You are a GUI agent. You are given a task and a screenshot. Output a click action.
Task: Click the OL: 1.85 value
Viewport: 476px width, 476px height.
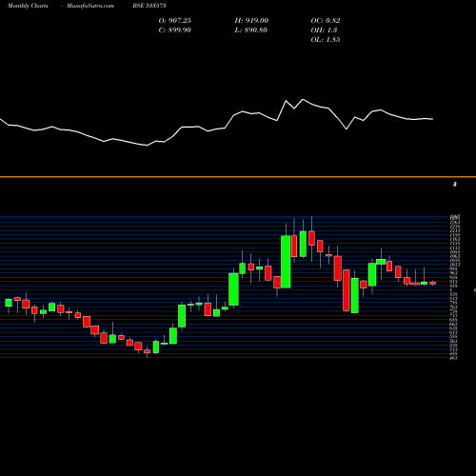point(326,40)
